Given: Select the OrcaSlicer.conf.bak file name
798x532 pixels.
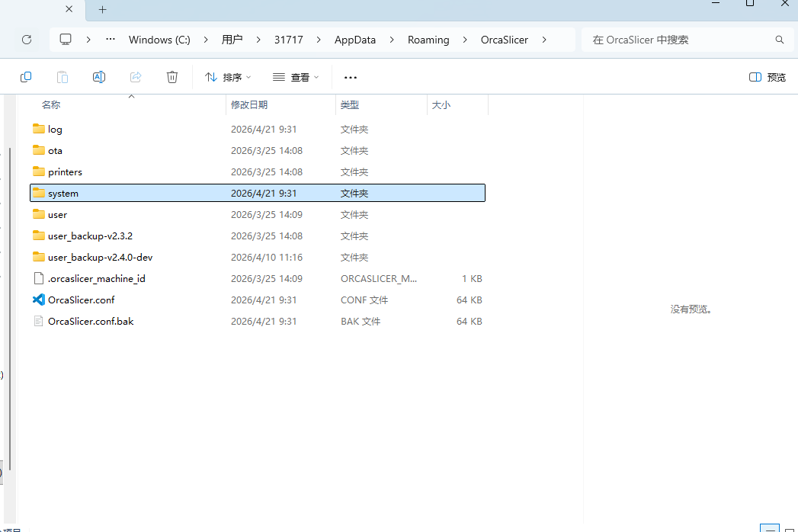Looking at the screenshot, I should coord(91,321).
